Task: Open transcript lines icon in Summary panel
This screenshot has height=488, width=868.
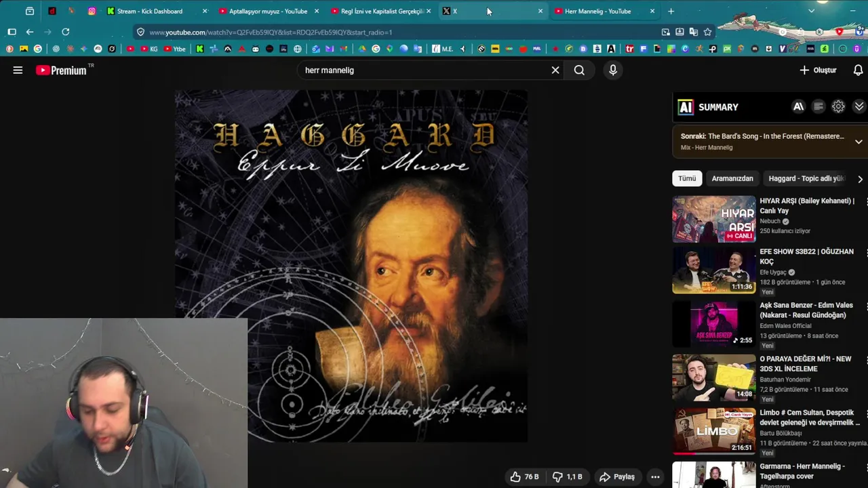Action: pyautogui.click(x=818, y=106)
